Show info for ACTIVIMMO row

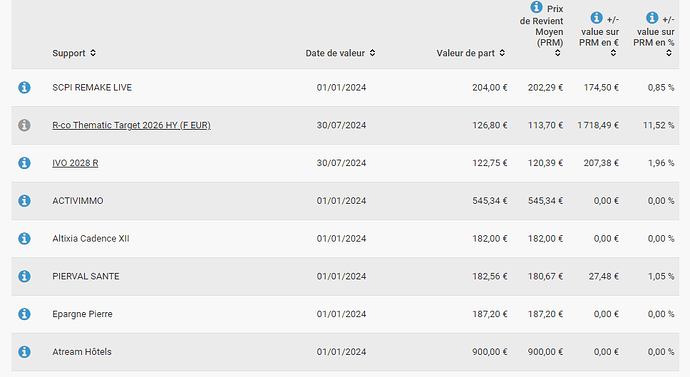point(24,201)
